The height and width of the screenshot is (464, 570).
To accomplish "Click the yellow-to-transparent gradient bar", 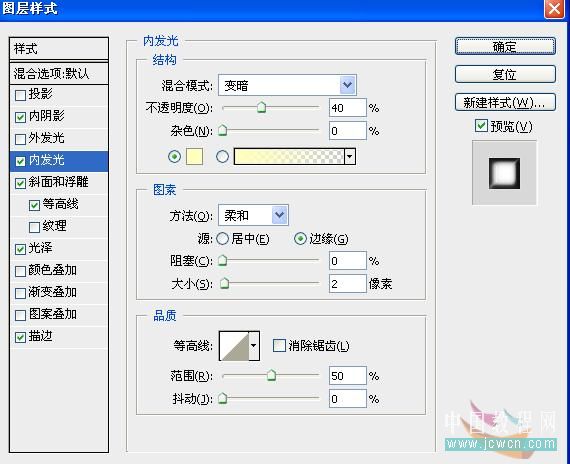I will 289,156.
